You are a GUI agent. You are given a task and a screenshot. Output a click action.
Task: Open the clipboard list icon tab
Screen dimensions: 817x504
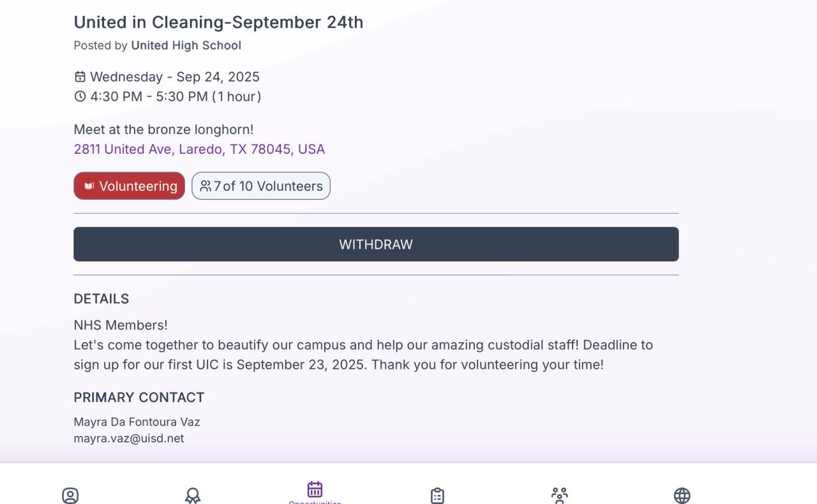(437, 495)
